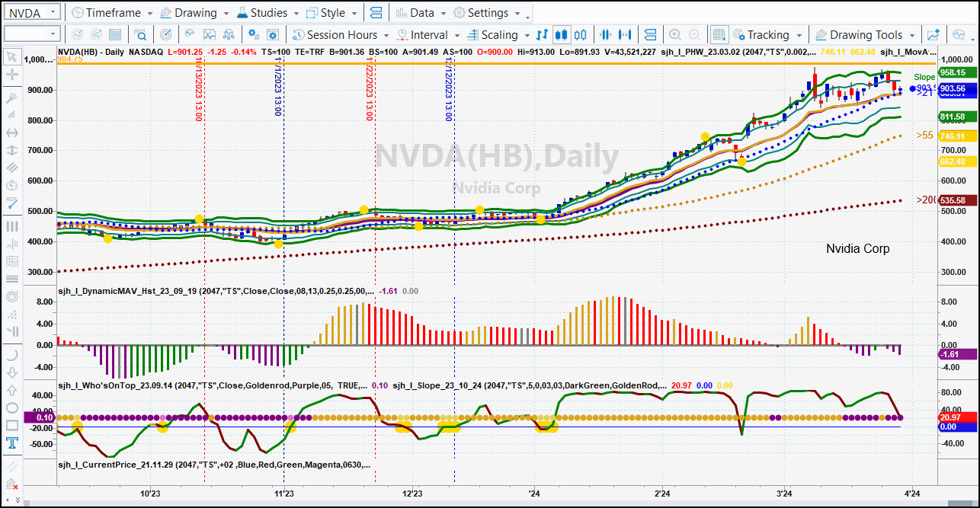Click the chart image wave icon
980x508 pixels.
point(209,35)
